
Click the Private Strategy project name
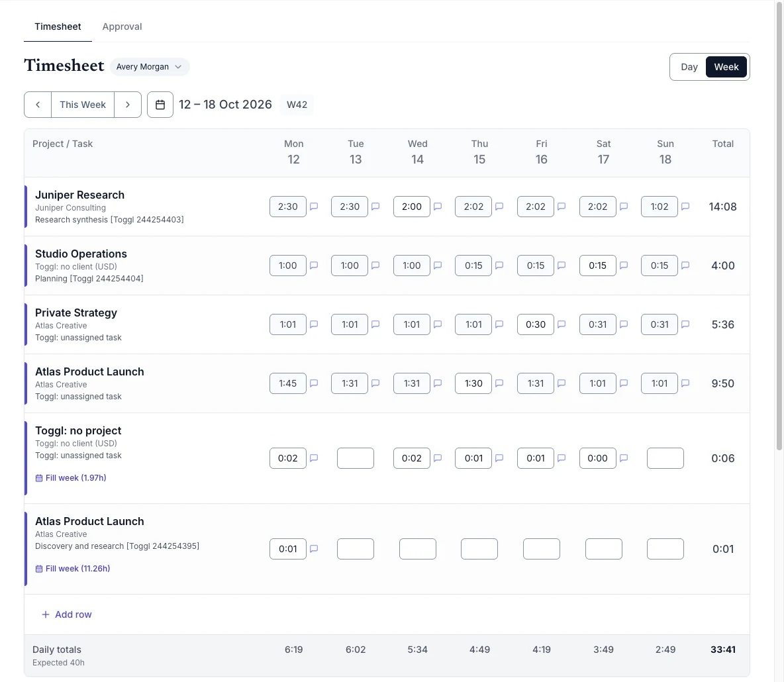76,313
